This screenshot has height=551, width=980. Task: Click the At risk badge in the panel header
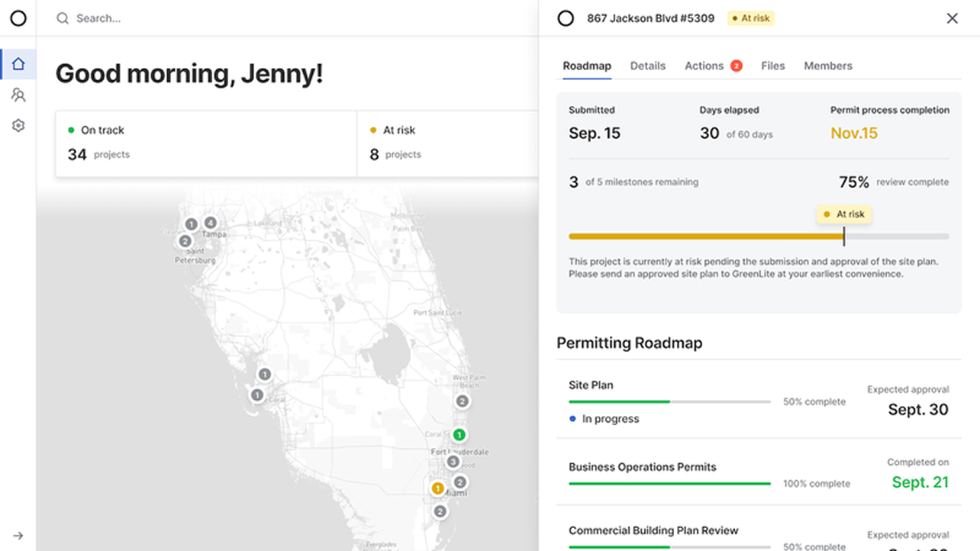click(750, 18)
